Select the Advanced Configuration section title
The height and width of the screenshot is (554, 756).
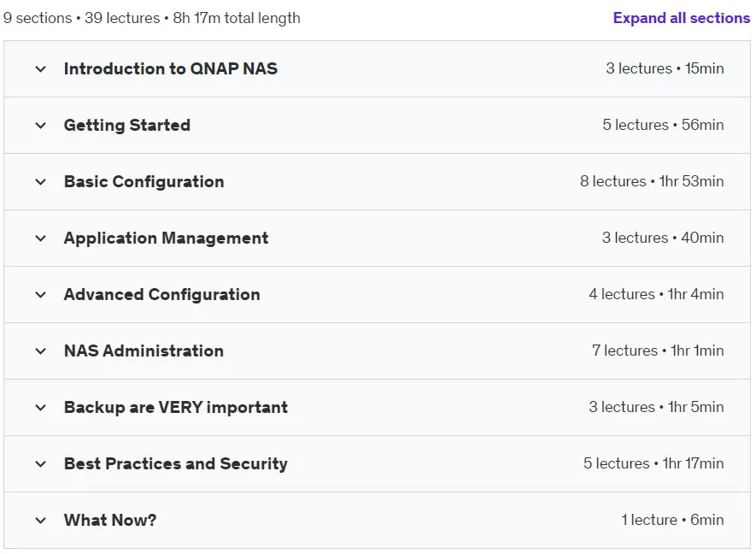(162, 294)
